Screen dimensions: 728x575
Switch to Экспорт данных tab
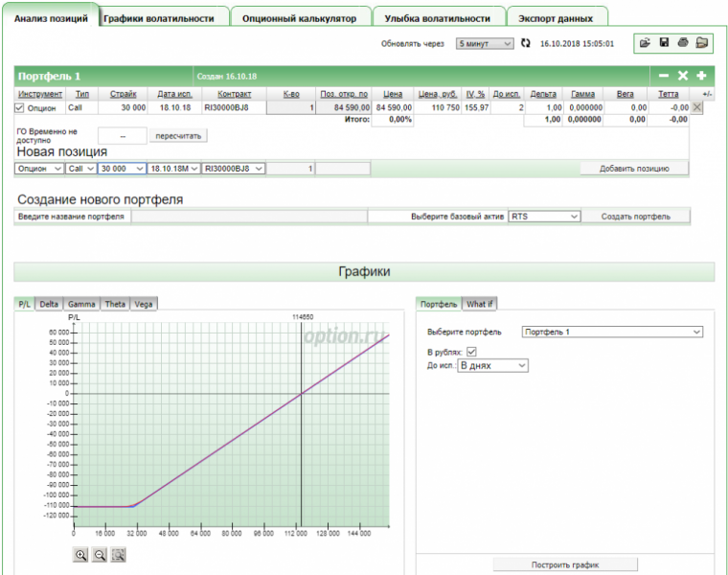[x=556, y=18]
